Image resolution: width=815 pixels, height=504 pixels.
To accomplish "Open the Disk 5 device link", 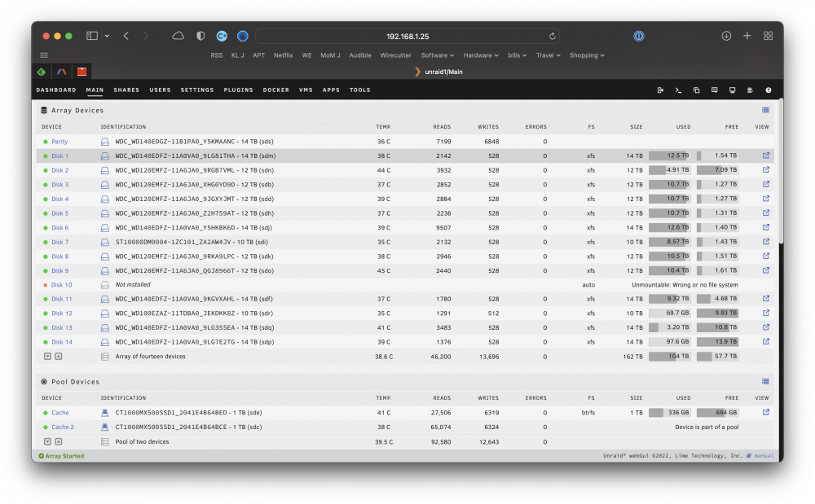I will tap(59, 213).
